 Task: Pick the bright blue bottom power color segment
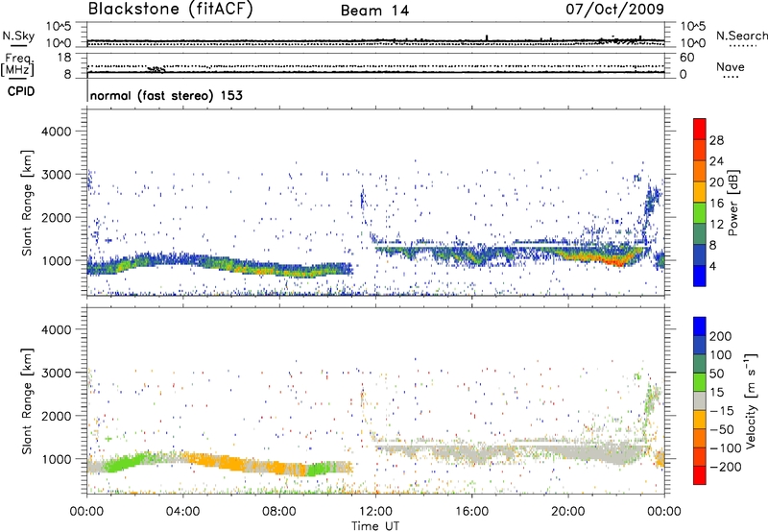click(x=700, y=277)
